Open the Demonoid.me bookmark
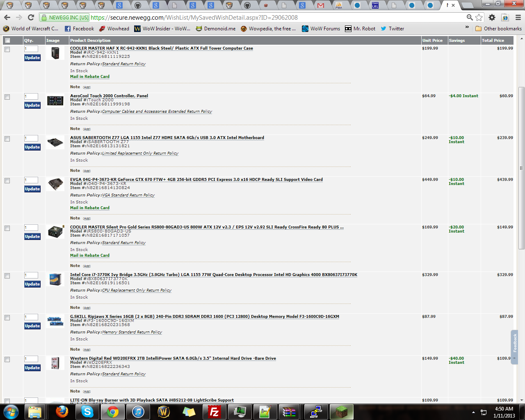This screenshot has width=525, height=420. 216,29
